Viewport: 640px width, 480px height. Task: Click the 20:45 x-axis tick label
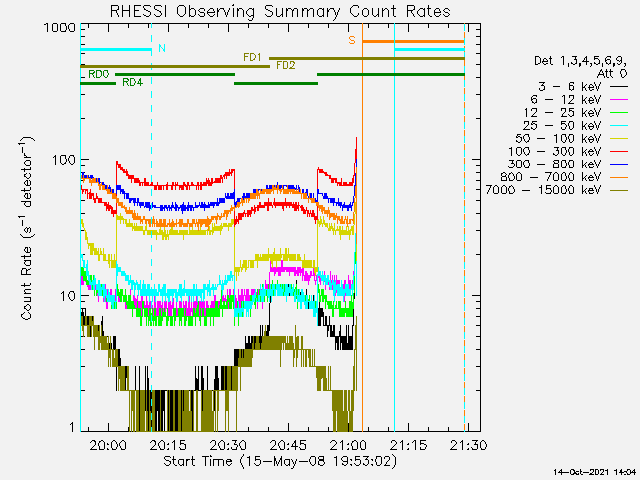(288, 445)
